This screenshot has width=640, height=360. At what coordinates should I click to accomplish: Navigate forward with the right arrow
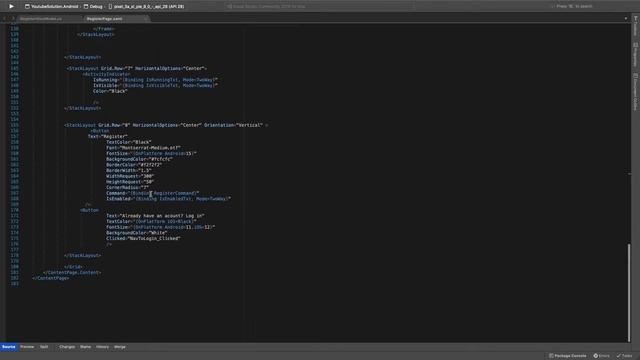(x=13, y=18)
